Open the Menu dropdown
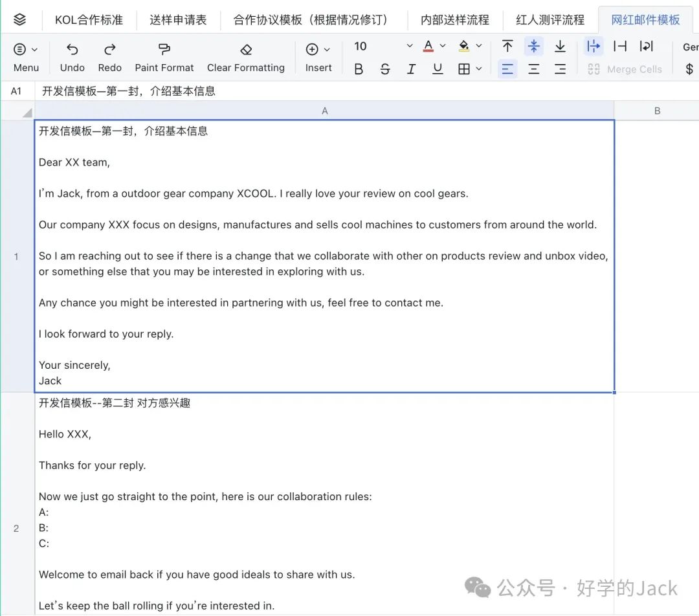Screen dimensions: 699x616 (26, 57)
